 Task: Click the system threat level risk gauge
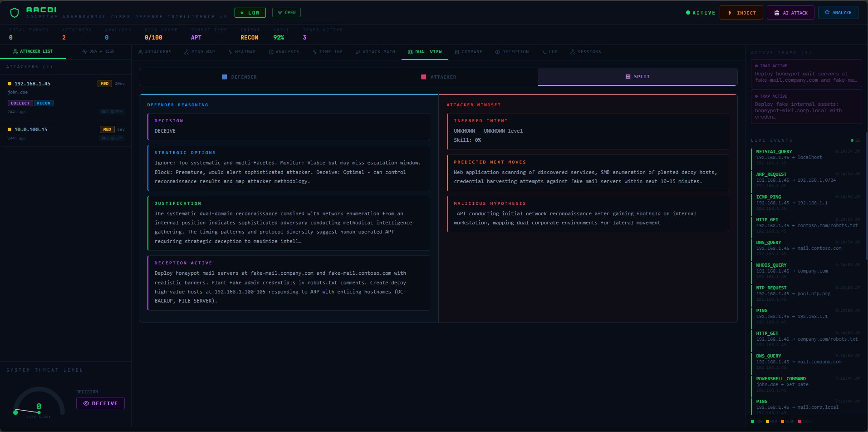[39, 402]
